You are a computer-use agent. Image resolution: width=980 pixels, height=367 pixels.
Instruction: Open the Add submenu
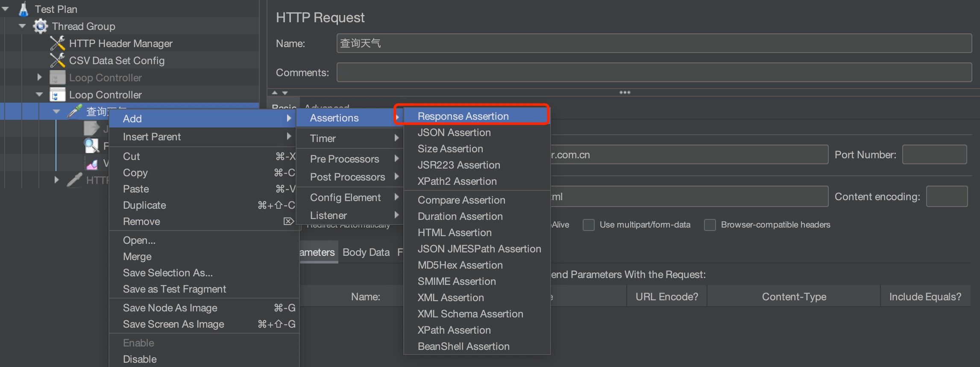202,118
